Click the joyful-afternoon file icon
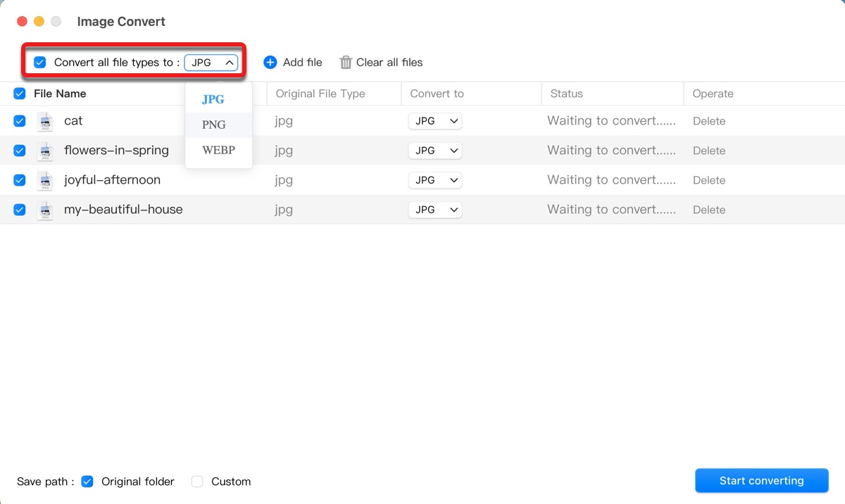 tap(45, 181)
